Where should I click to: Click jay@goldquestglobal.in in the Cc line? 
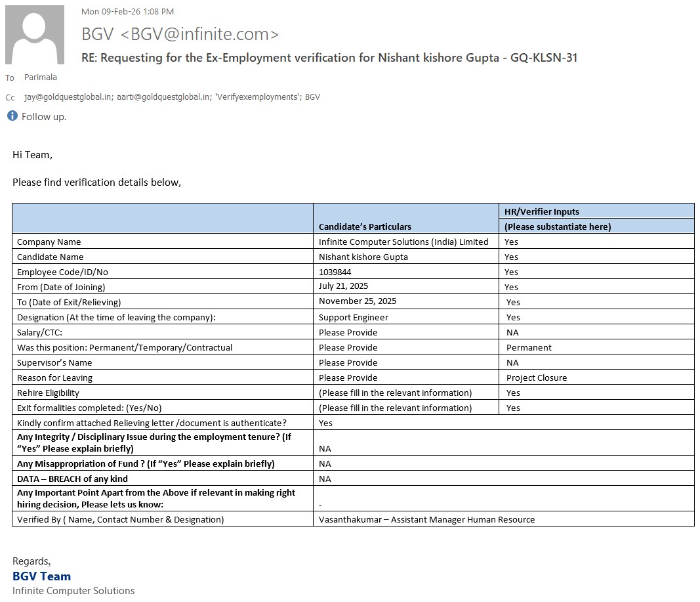coord(69,97)
